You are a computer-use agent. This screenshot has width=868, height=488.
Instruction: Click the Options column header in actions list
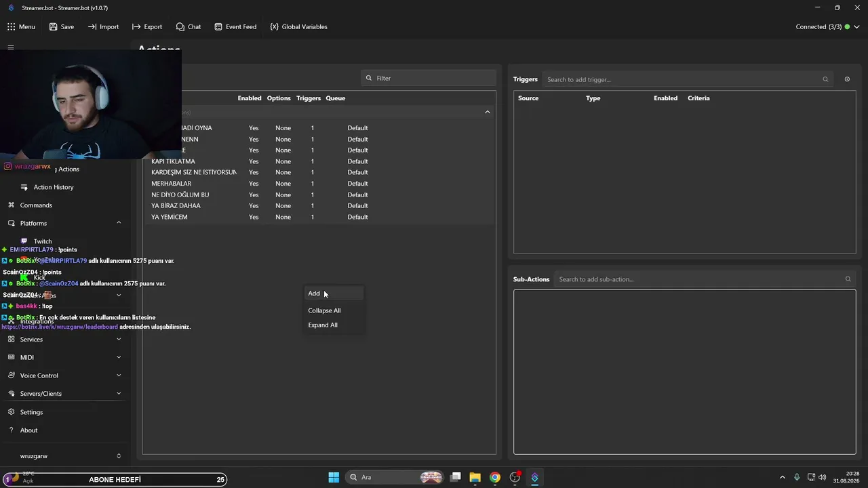279,98
